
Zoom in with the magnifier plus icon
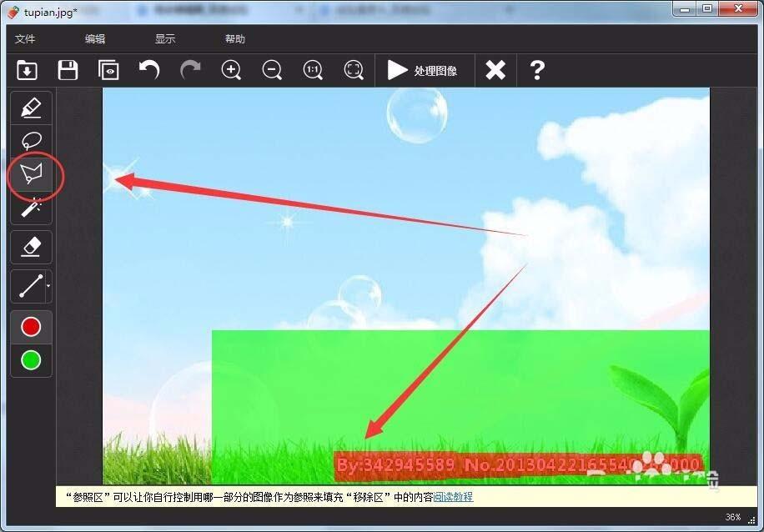(x=231, y=70)
